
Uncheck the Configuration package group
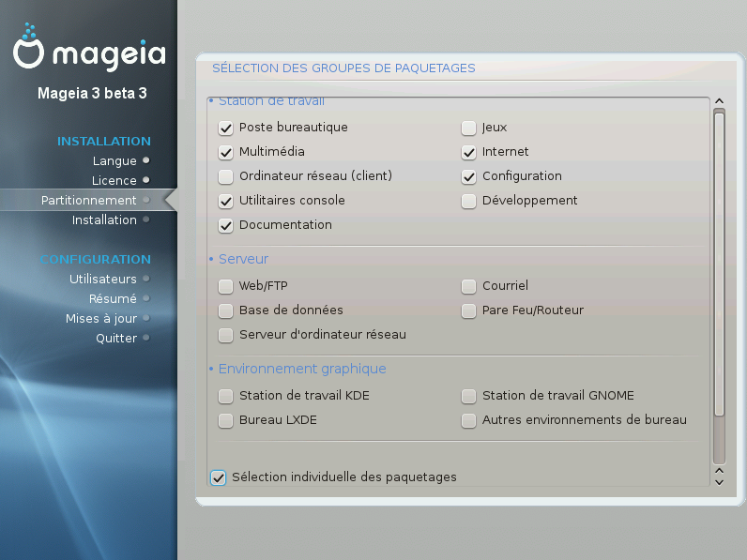(469, 176)
